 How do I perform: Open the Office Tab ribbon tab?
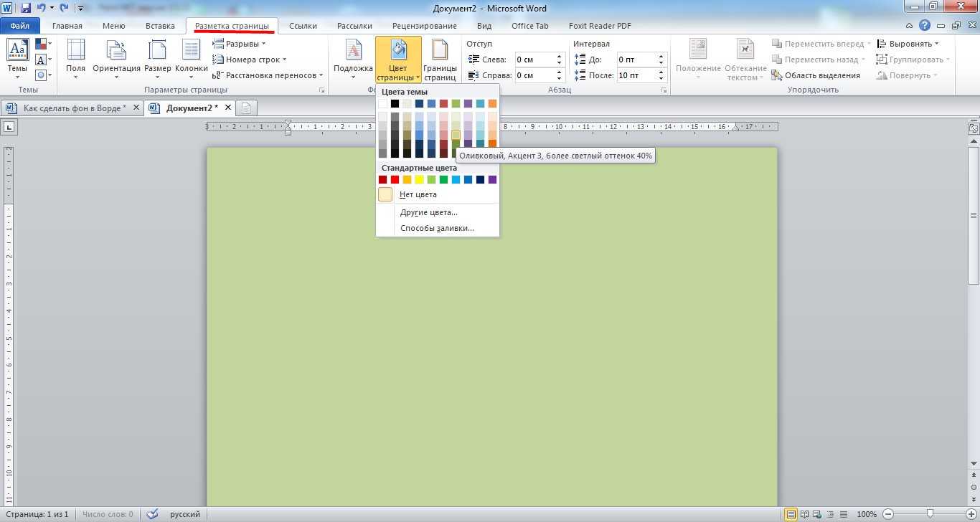[530, 26]
